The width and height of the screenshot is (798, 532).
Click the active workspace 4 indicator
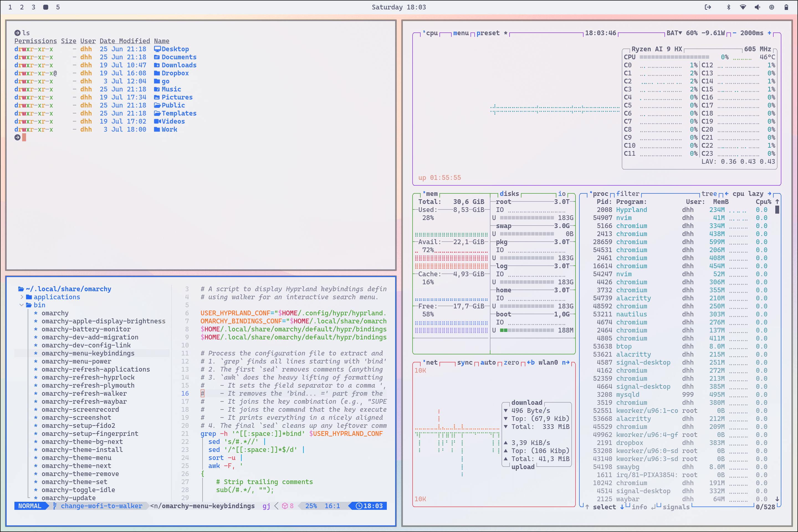(x=45, y=7)
